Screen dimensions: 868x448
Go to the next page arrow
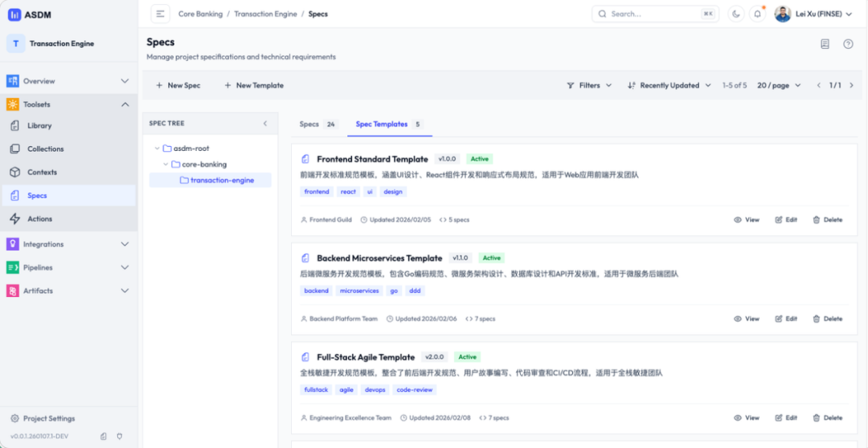point(851,85)
